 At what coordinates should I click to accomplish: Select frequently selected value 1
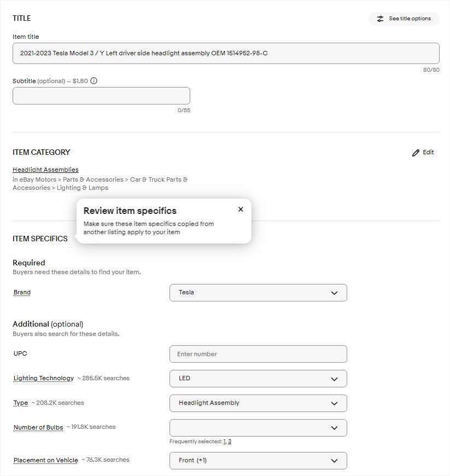point(225,442)
